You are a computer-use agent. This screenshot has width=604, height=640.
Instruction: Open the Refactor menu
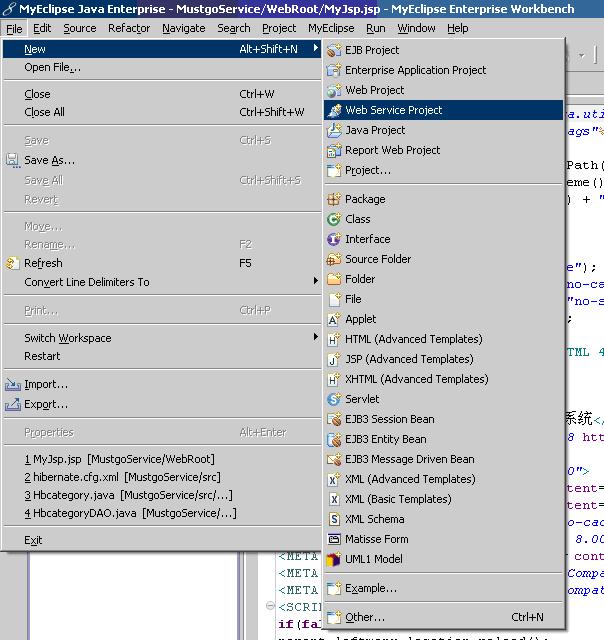129,28
